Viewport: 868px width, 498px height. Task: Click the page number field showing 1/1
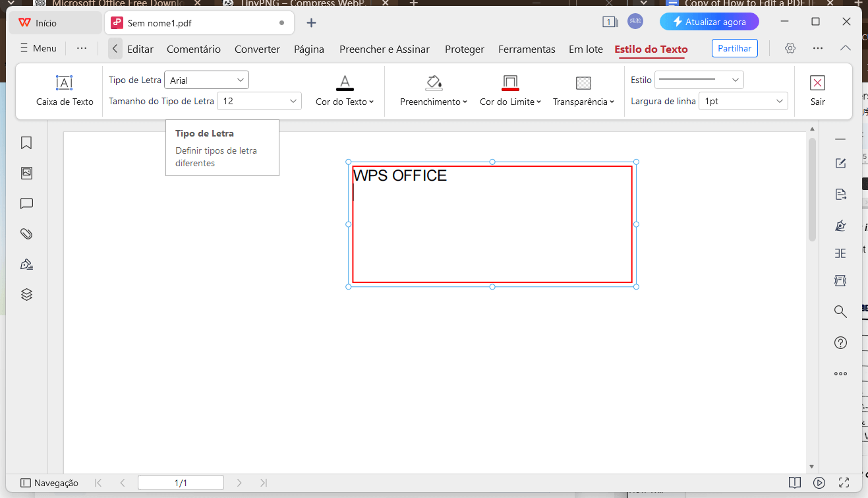tap(181, 483)
